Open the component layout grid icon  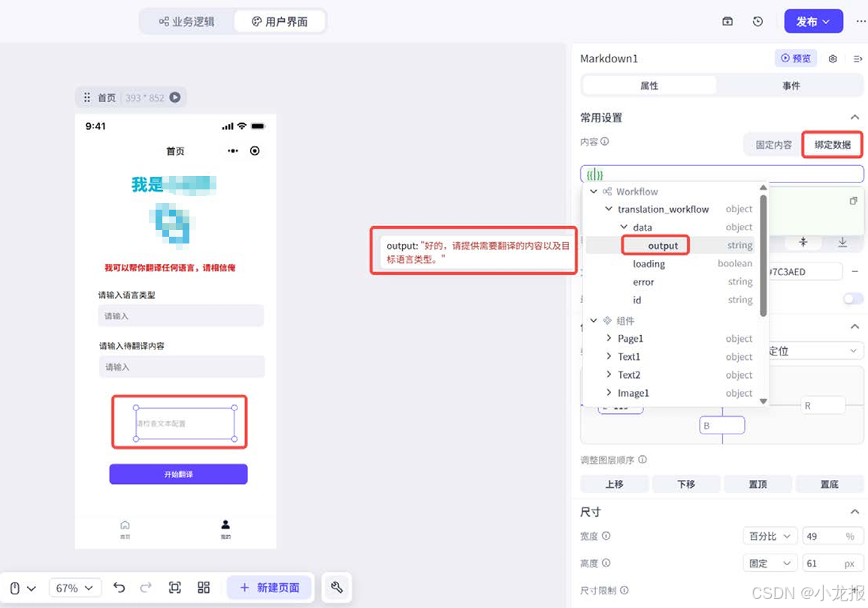tap(203, 587)
